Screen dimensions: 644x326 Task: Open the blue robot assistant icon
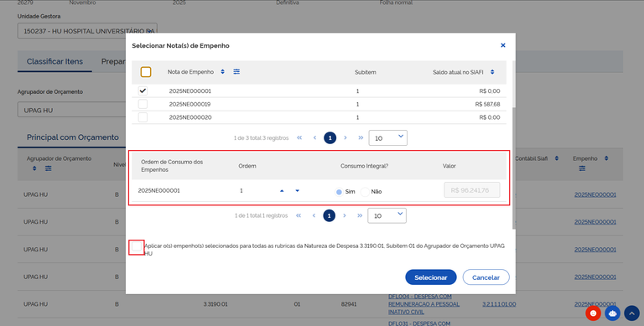613,313
